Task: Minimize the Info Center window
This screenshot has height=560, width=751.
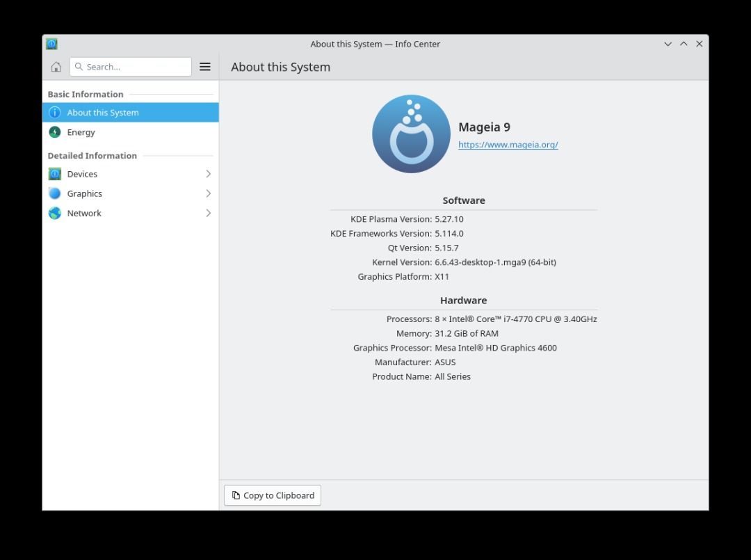Action: pyautogui.click(x=668, y=44)
